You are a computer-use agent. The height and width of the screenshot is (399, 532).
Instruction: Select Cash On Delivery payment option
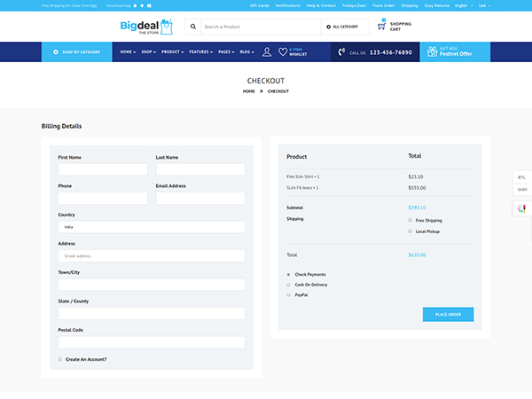288,285
